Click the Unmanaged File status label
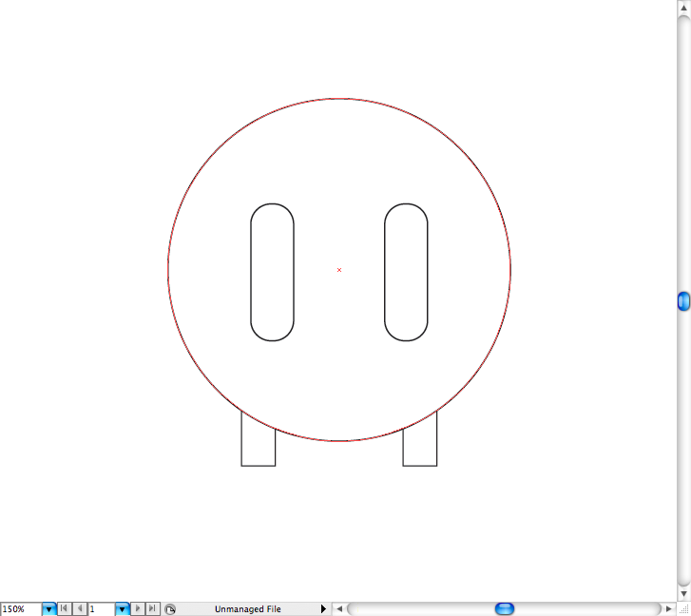 pyautogui.click(x=247, y=608)
